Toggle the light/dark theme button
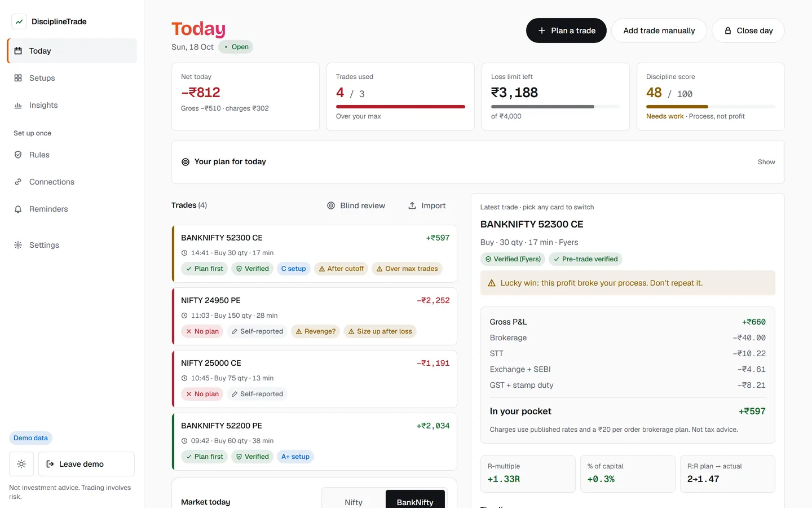 pos(21,464)
